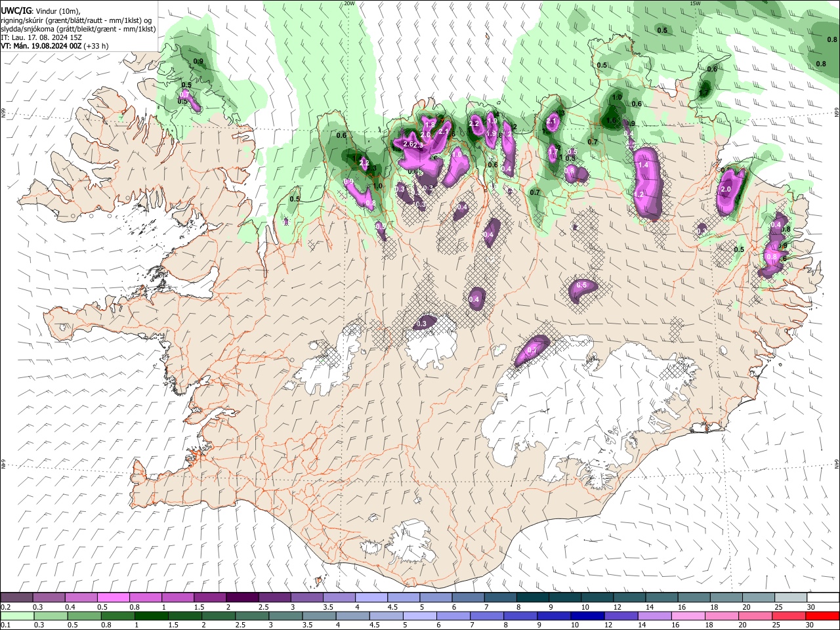Select the darkest purple 2–2.5 snow swatch
Image resolution: width=840 pixels, height=630 pixels.
(x=243, y=598)
